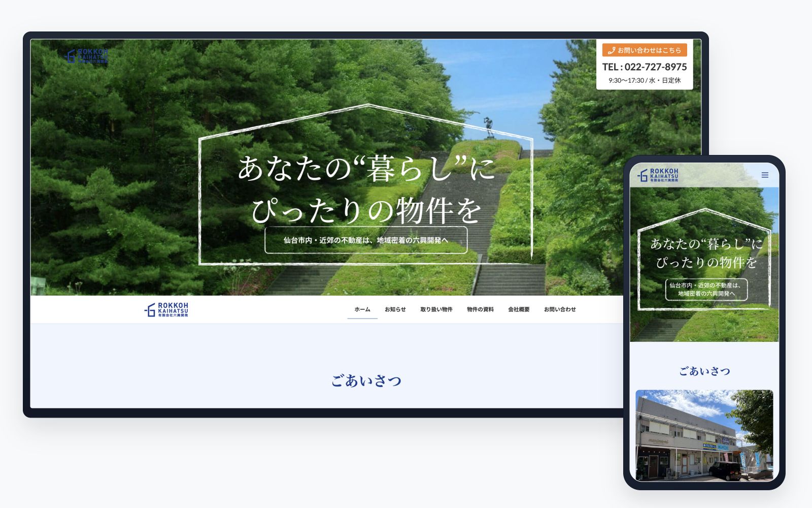812x508 pixels.
Task: Open the 会社概要 navigation item
Action: click(519, 309)
